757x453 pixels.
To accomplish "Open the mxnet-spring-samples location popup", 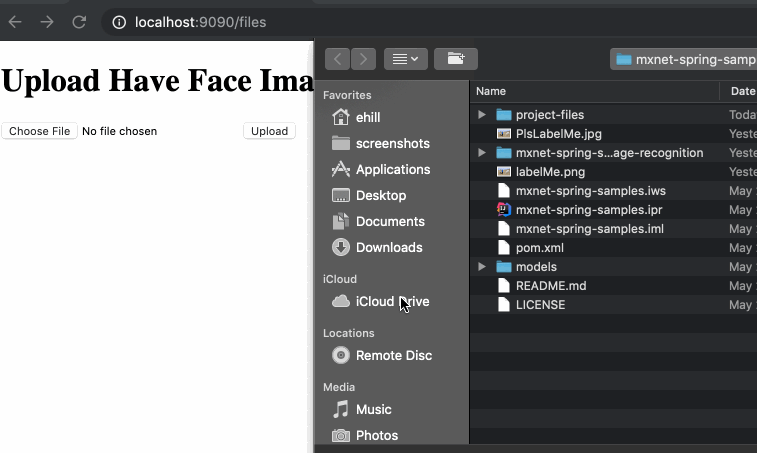I will click(684, 59).
